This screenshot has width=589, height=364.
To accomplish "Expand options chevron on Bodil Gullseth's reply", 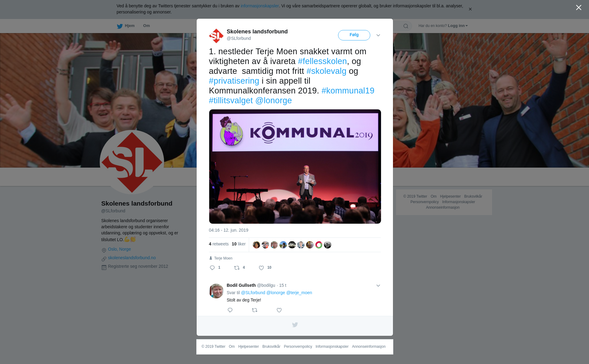I will click(x=378, y=286).
